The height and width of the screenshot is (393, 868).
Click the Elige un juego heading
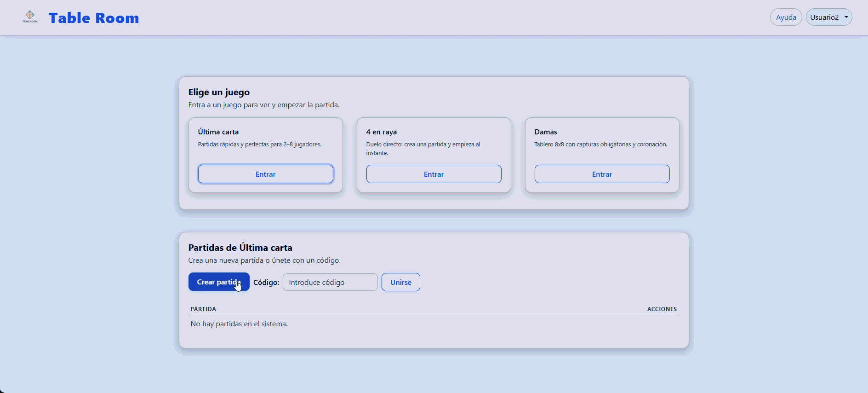point(219,92)
